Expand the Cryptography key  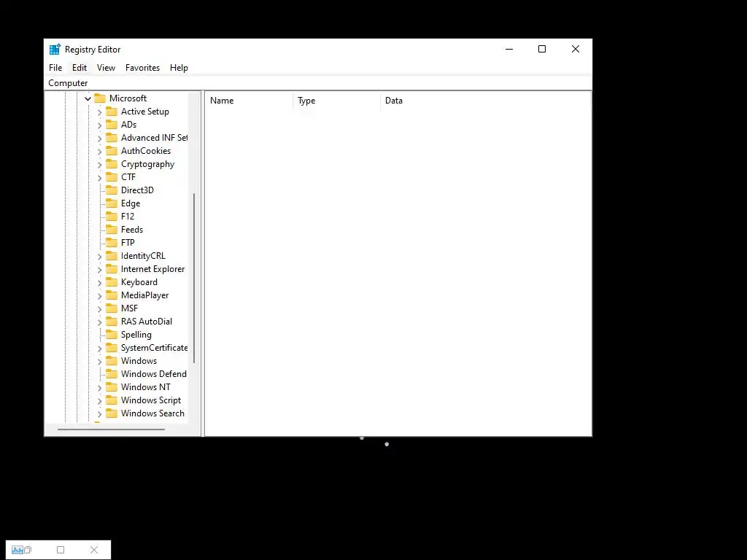[x=99, y=164]
